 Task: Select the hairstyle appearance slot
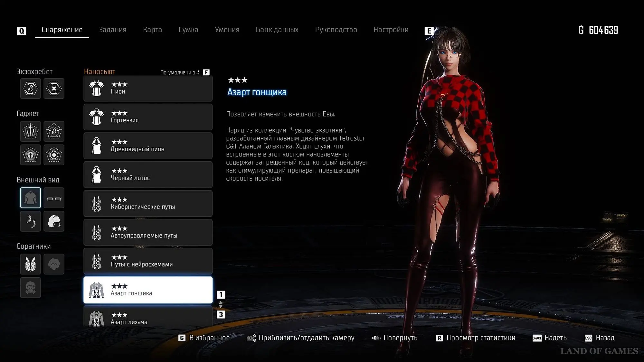[54, 221]
